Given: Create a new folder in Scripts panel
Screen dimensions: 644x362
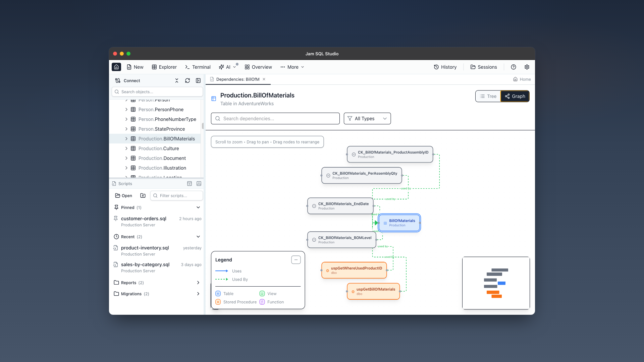Looking at the screenshot, I should (143, 195).
